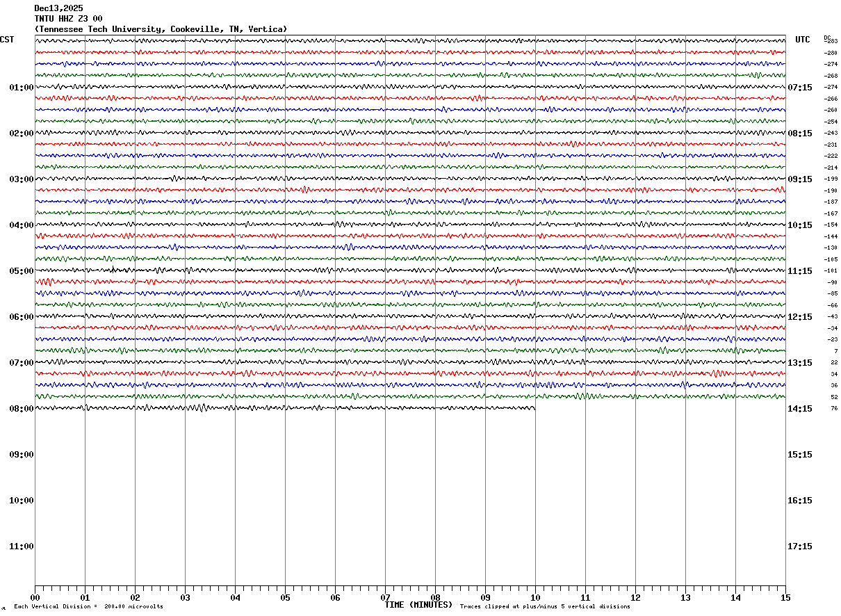This screenshot has width=841, height=616.
Task: Click minute tick label "07" on time axis
Action: (x=385, y=597)
